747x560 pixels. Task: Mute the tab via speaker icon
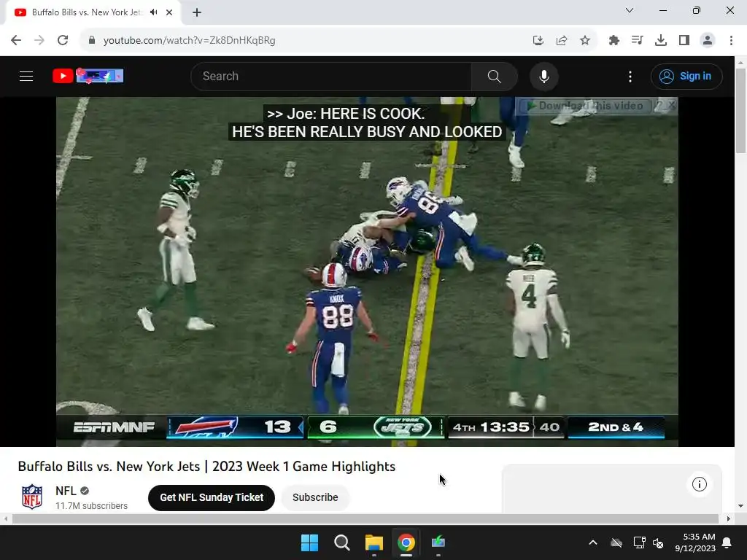click(x=153, y=12)
